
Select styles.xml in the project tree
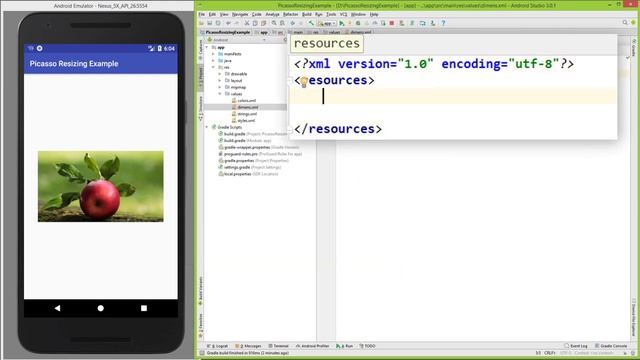(x=243, y=120)
